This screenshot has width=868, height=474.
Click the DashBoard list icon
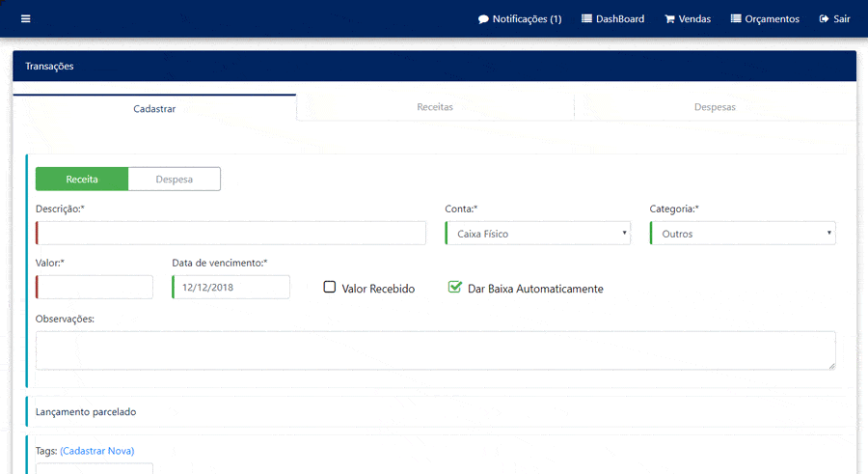586,19
